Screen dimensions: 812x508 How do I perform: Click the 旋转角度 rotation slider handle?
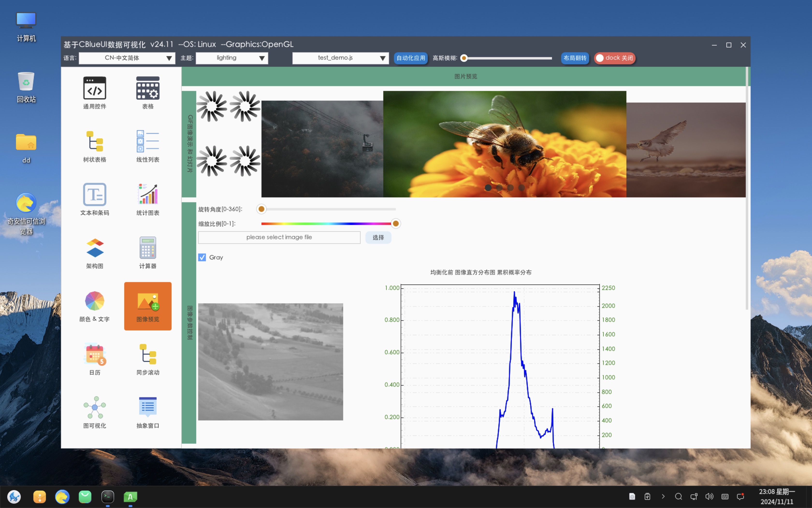click(x=261, y=209)
